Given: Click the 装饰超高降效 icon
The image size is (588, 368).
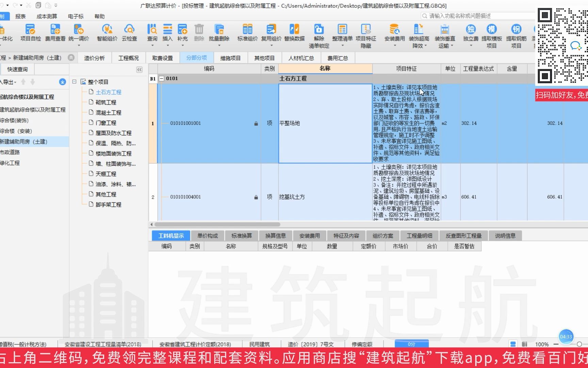Looking at the screenshot, I should click(419, 36).
